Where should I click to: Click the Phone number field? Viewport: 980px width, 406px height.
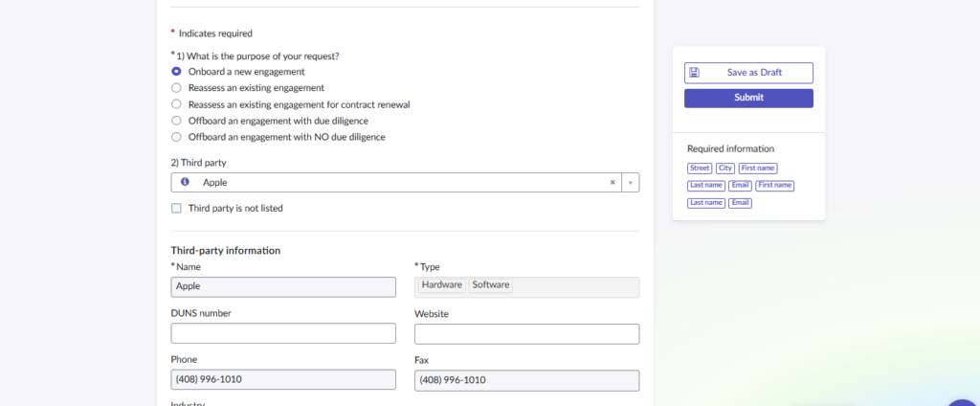[283, 380]
